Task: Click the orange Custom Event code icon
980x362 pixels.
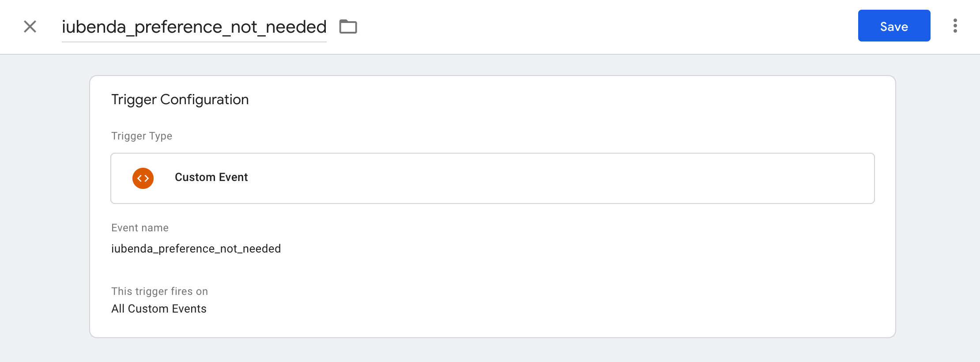Action: (143, 178)
